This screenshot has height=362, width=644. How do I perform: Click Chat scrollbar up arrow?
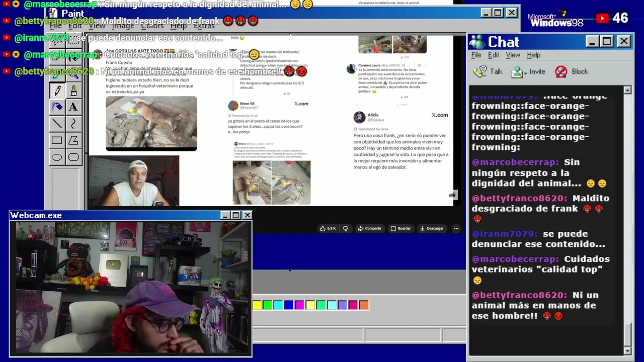[627, 90]
